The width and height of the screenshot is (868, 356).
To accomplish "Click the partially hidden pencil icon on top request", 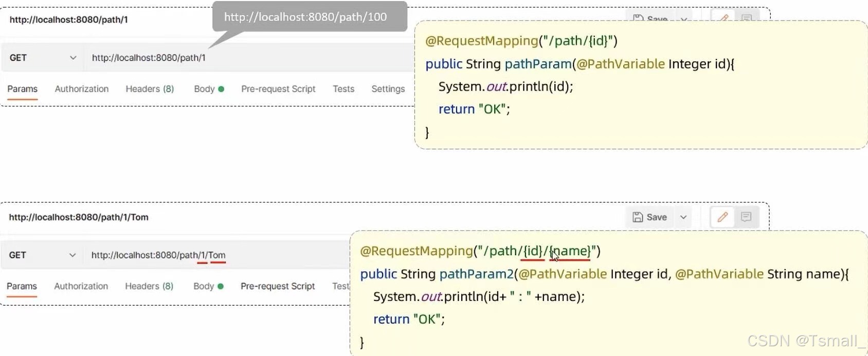I will 723,20.
